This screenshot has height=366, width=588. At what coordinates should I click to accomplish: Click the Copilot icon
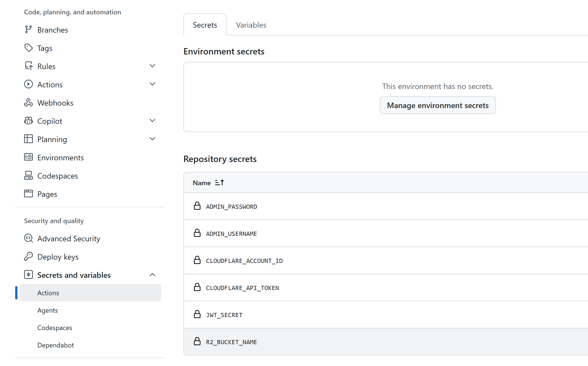tap(28, 121)
